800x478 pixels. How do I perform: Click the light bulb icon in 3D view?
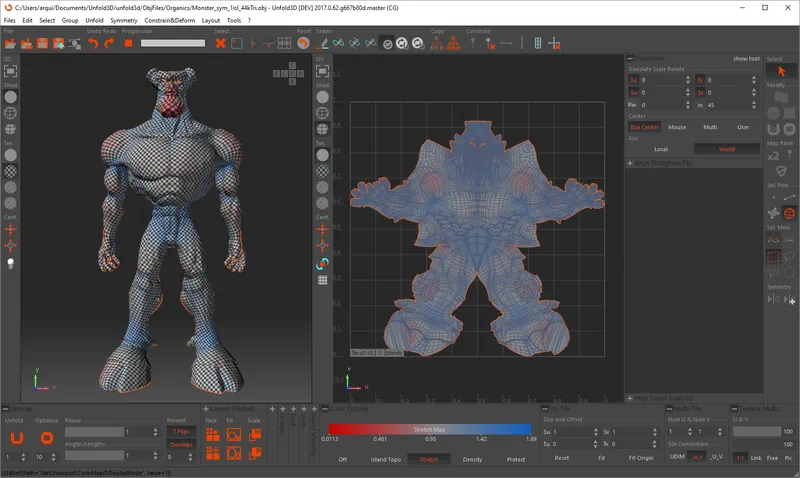[x=11, y=263]
